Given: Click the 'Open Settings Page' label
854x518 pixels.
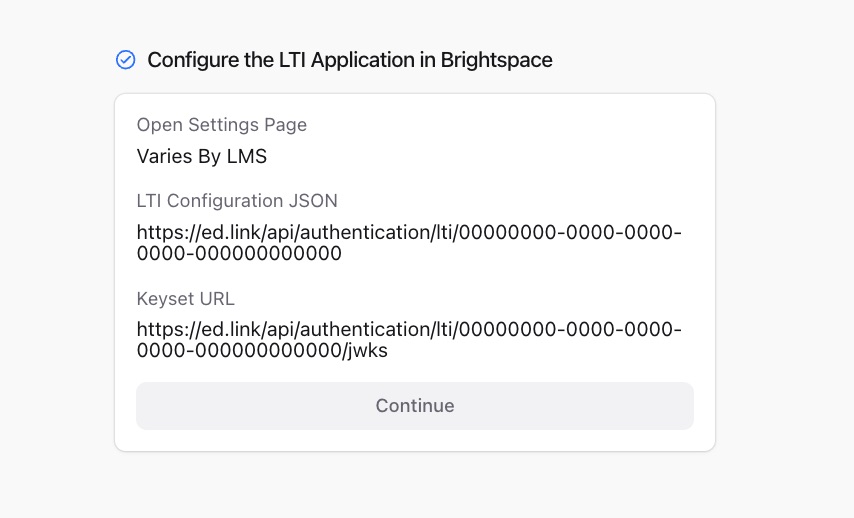Looking at the screenshot, I should 222,125.
